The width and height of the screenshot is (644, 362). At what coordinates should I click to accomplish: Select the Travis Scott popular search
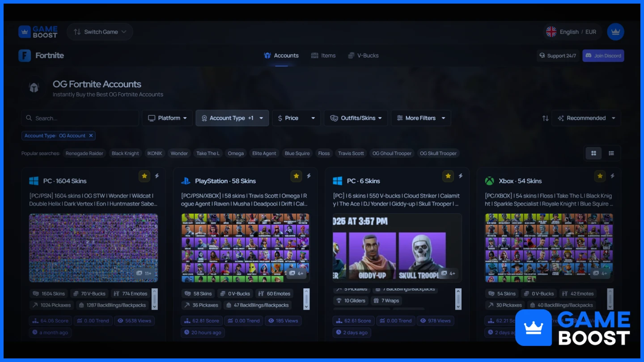tap(351, 153)
